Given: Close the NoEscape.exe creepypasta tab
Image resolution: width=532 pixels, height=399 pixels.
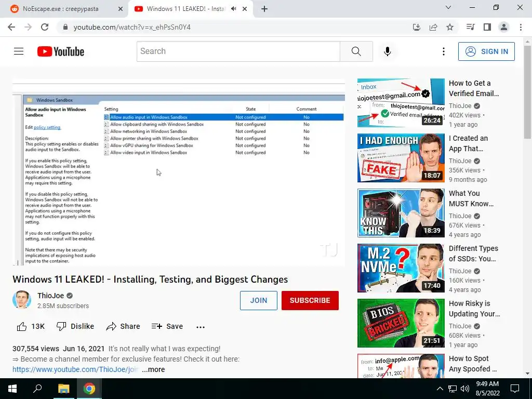Looking at the screenshot, I should 120,9.
